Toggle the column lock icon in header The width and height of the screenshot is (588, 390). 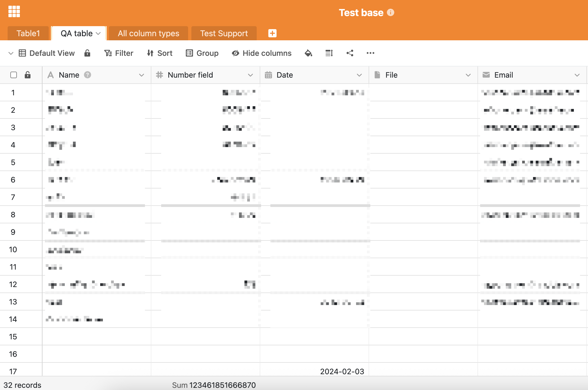(x=27, y=75)
